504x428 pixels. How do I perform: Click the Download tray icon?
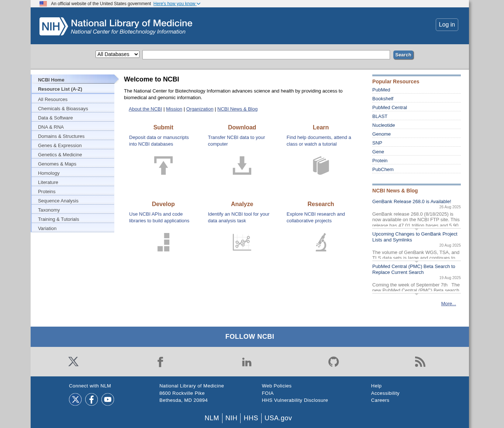pyautogui.click(x=242, y=166)
